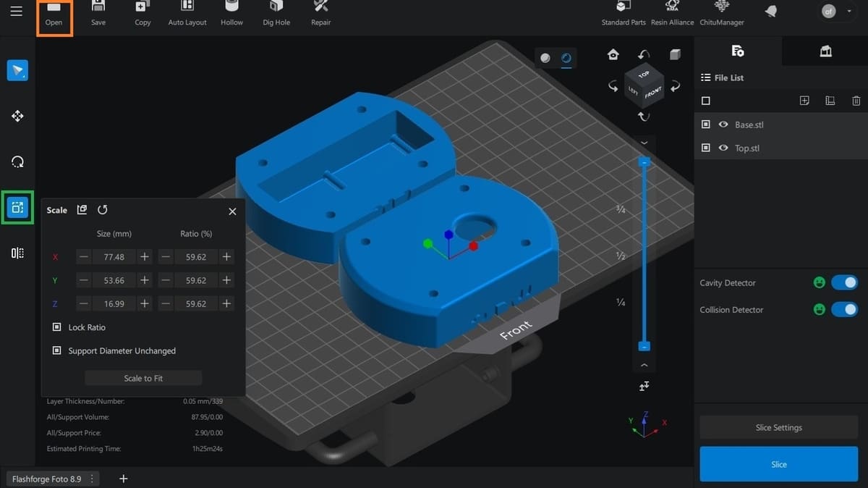Click the TOP face of view cube

point(644,74)
